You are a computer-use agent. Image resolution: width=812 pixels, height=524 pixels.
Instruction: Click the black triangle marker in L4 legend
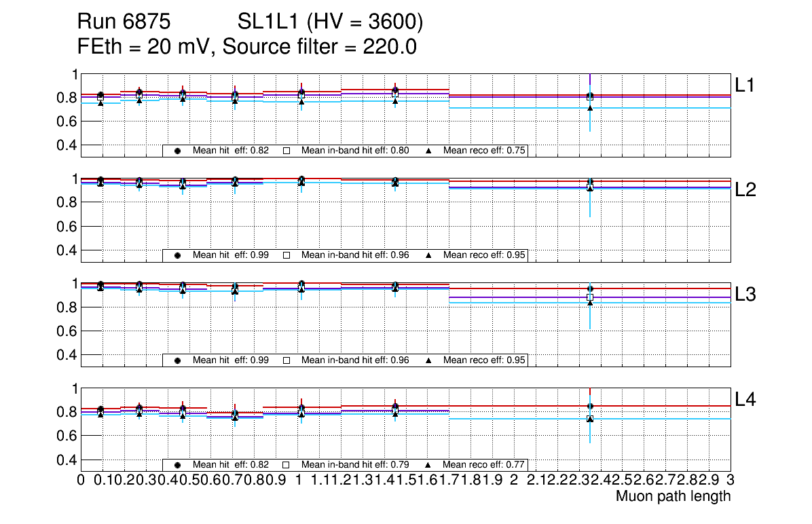tap(429, 465)
